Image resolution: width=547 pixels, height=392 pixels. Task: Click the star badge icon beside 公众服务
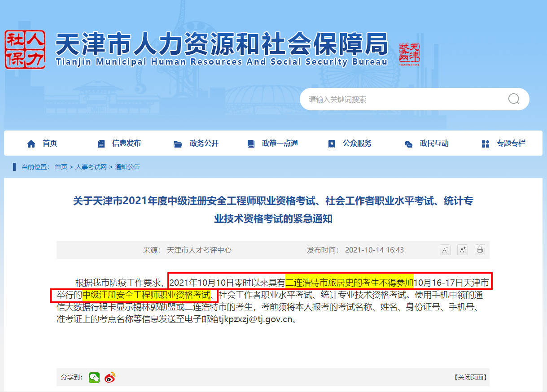tap(332, 144)
